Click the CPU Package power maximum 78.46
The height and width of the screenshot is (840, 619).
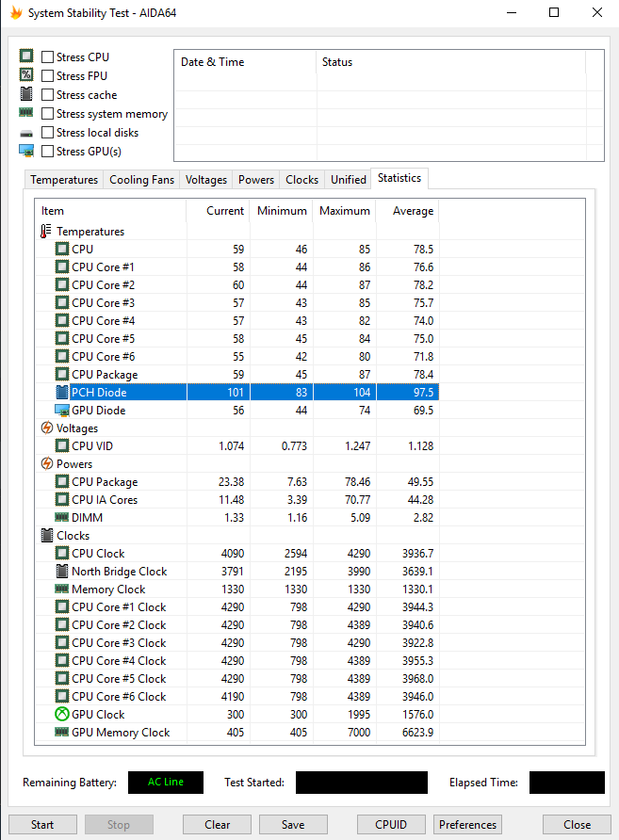[357, 481]
